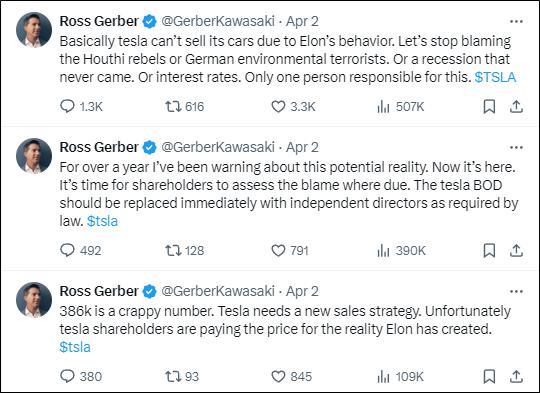This screenshot has height=393, width=540.
Task: Open Ross Gerber's avatar on second tweet
Action: point(34,156)
